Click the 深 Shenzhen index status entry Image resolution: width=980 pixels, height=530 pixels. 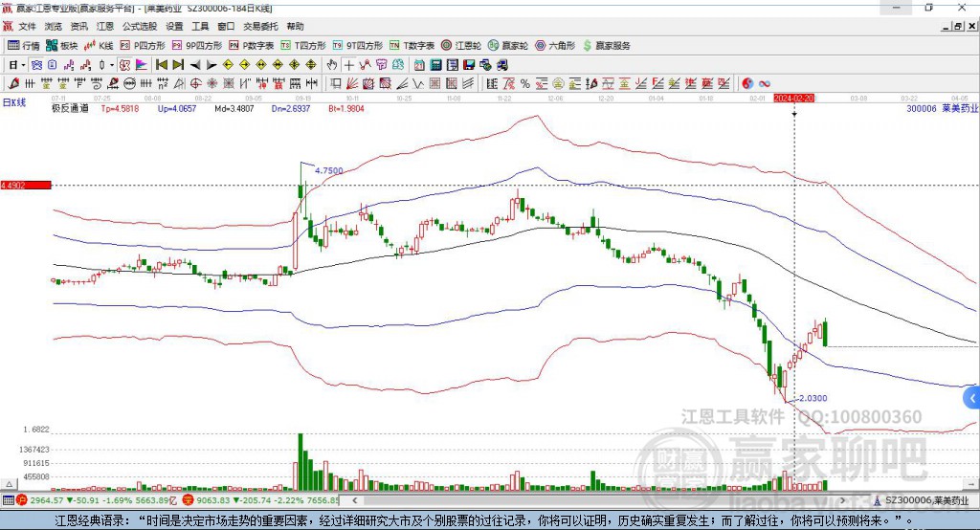click(x=260, y=500)
